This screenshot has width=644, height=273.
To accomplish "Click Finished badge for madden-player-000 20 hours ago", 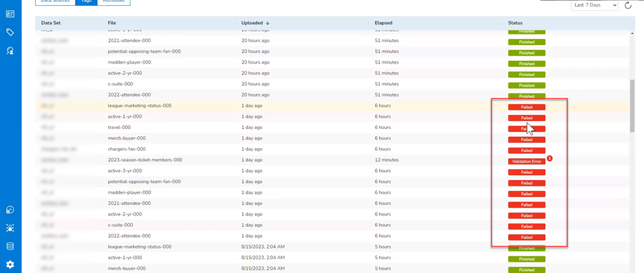I will click(526, 63).
